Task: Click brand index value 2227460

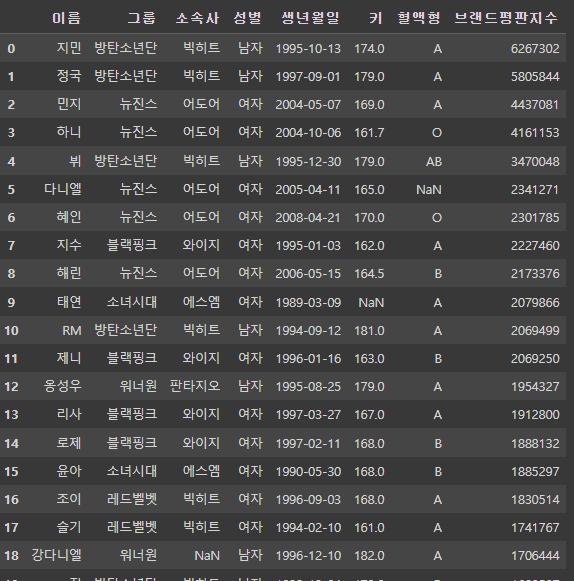Action: [x=535, y=246]
